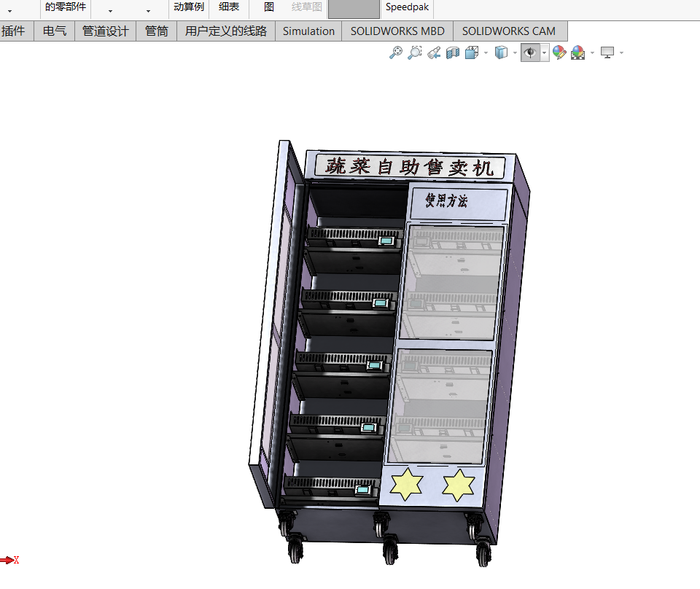
Task: Click the Zoom to Fit magnifier icon
Action: tap(395, 52)
